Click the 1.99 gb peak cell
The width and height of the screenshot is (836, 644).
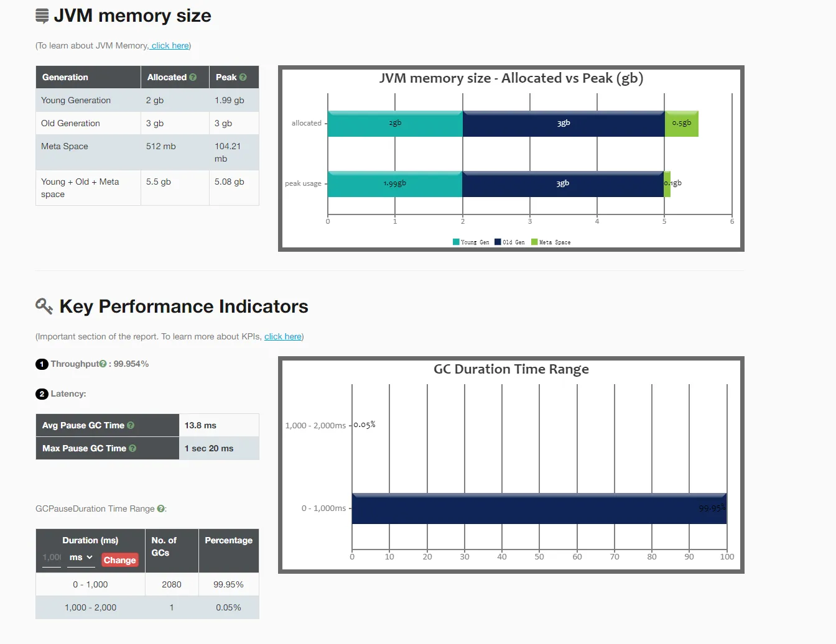click(234, 100)
